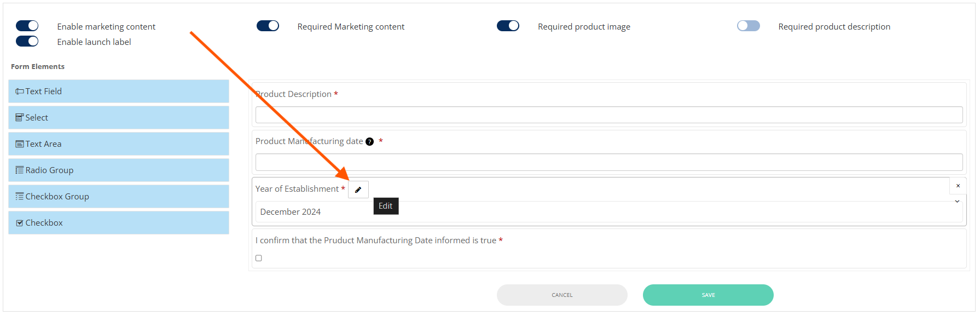Viewport: 980px width, 315px height.
Task: Expand the Year of Establishment chevron arrow
Action: point(957,202)
